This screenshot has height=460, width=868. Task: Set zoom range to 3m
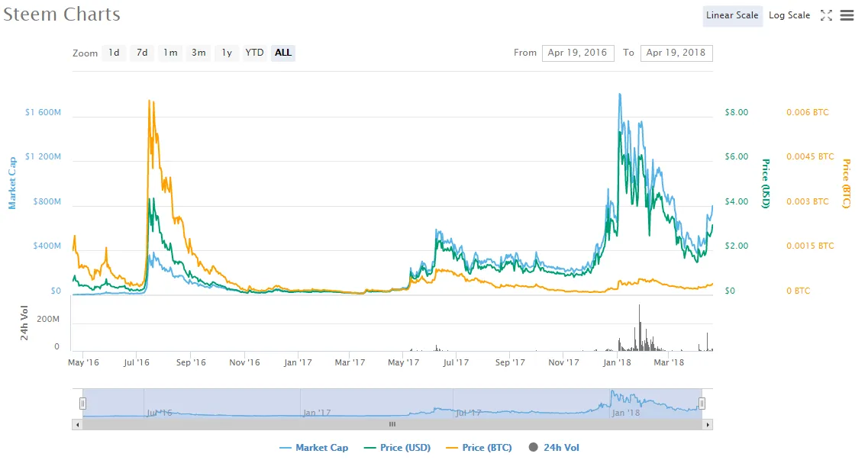[x=198, y=53]
